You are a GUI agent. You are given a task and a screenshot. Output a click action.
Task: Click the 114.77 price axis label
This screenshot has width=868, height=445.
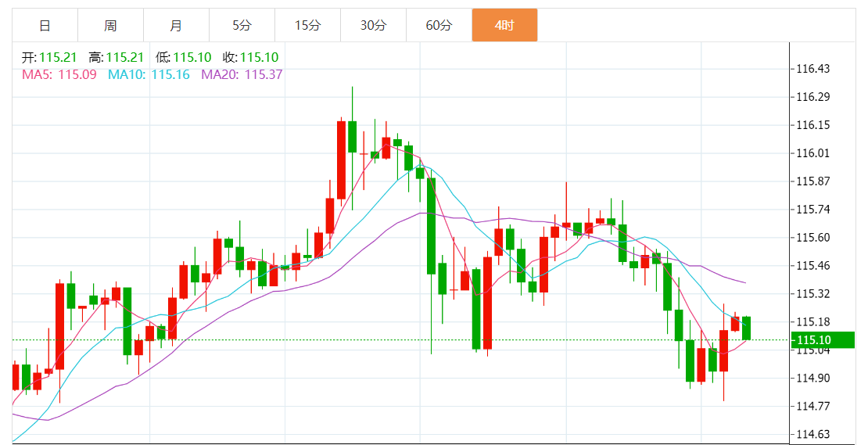pos(813,406)
